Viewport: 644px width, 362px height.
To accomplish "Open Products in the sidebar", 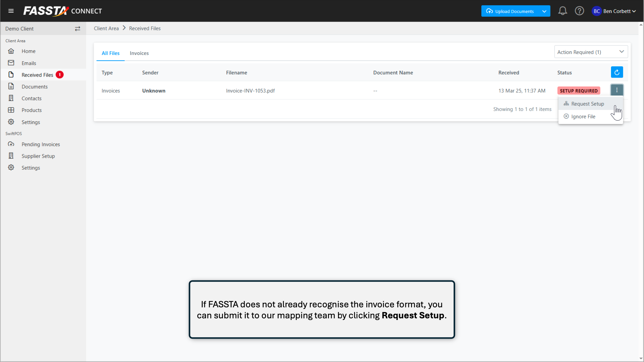I will pyautogui.click(x=43, y=110).
